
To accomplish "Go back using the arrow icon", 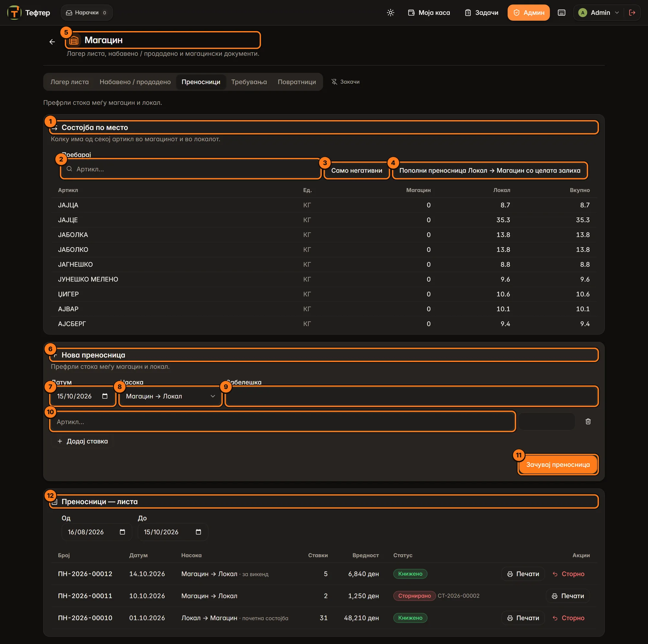I will coord(52,41).
